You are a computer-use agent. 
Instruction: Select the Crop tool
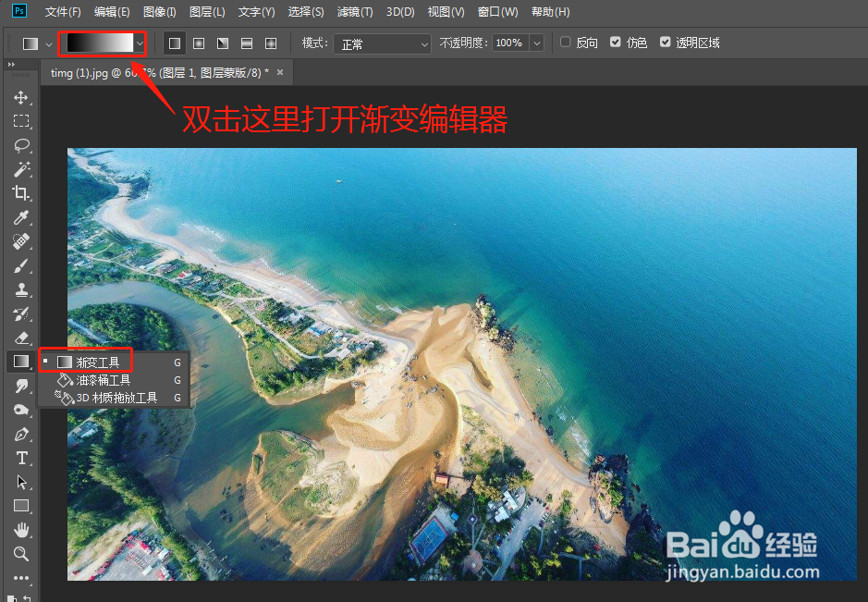coord(22,193)
